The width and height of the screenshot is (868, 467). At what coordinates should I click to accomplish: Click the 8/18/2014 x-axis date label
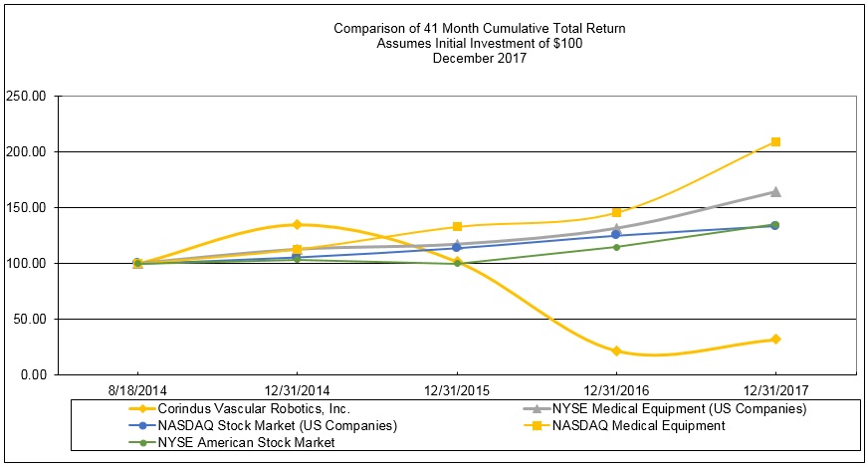tap(137, 389)
